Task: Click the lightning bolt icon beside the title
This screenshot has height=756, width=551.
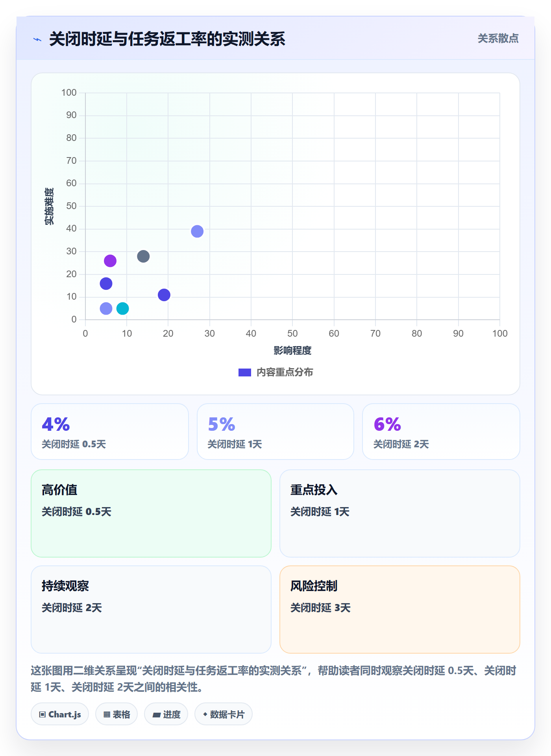Action: 37,39
